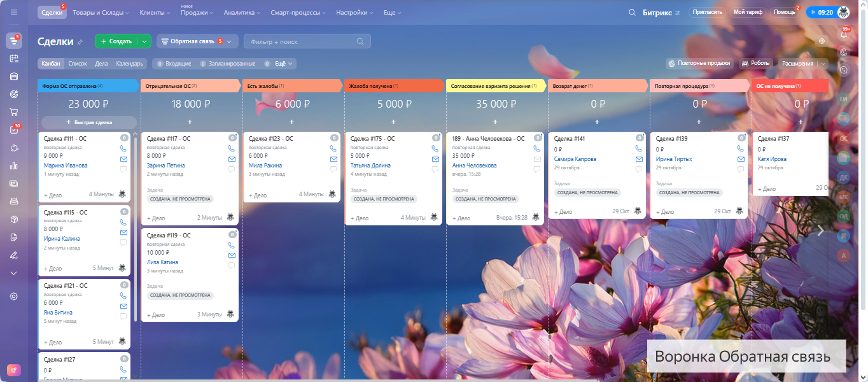The height and width of the screenshot is (382, 868).
Task: Open Настройки top menu
Action: (x=354, y=13)
